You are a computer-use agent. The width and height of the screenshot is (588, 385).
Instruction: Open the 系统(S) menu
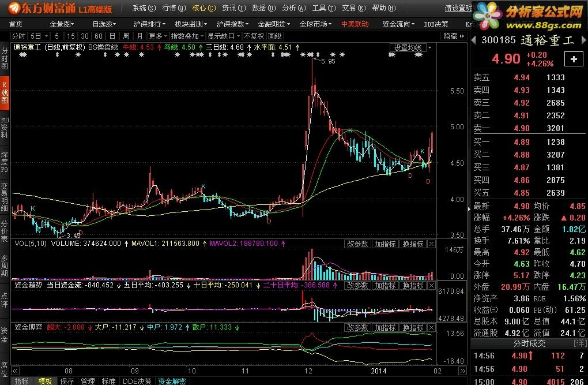tap(144, 8)
